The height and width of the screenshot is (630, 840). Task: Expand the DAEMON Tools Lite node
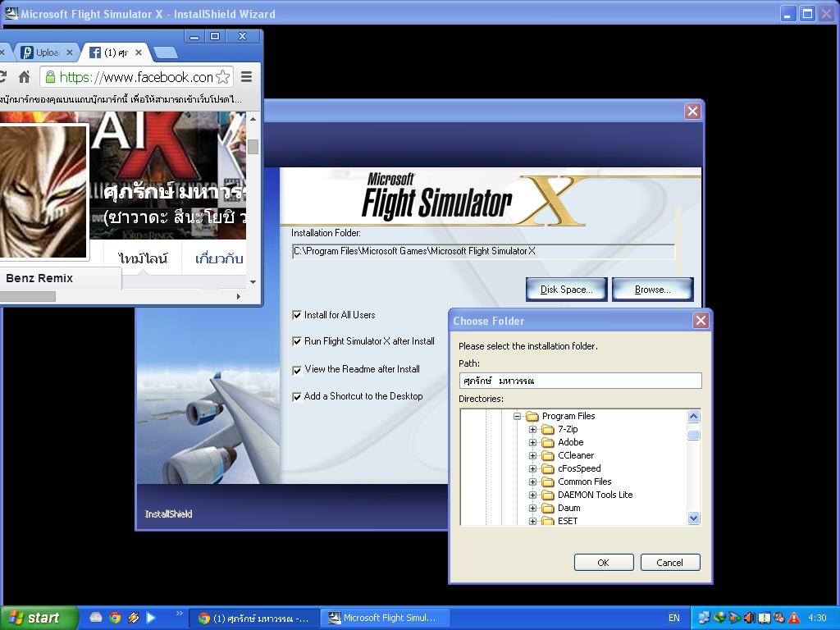tap(532, 495)
